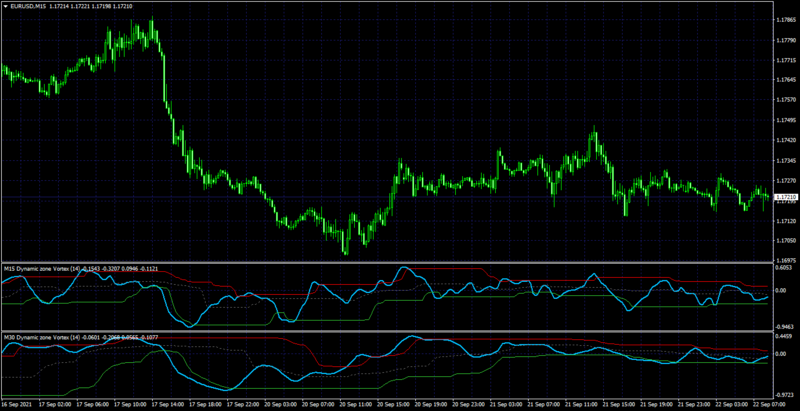Click the 20 Sep 15:00 time label
The height and width of the screenshot is (411, 800).
coord(394,403)
